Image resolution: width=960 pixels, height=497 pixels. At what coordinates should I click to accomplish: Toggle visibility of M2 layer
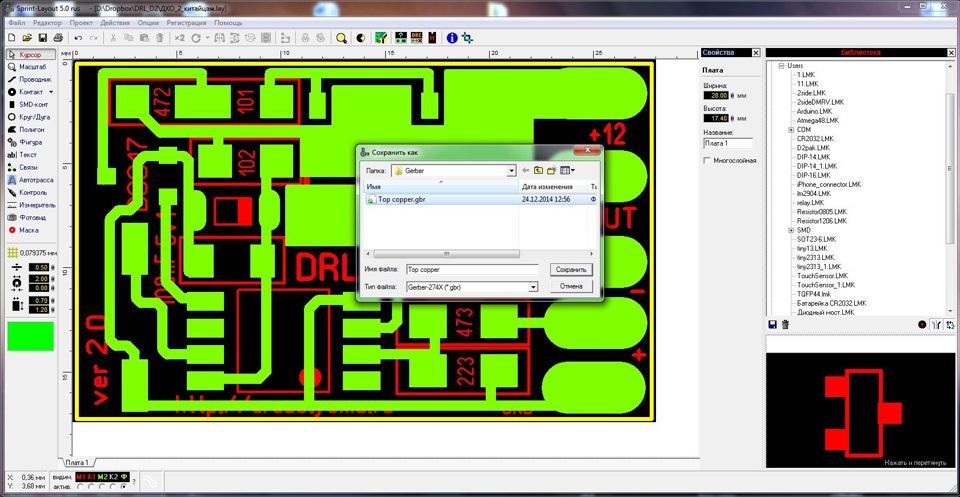(101, 478)
